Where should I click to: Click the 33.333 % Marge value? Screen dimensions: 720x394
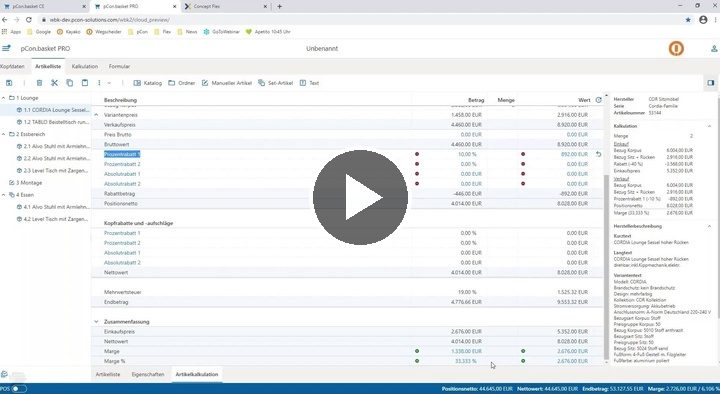(x=466, y=361)
